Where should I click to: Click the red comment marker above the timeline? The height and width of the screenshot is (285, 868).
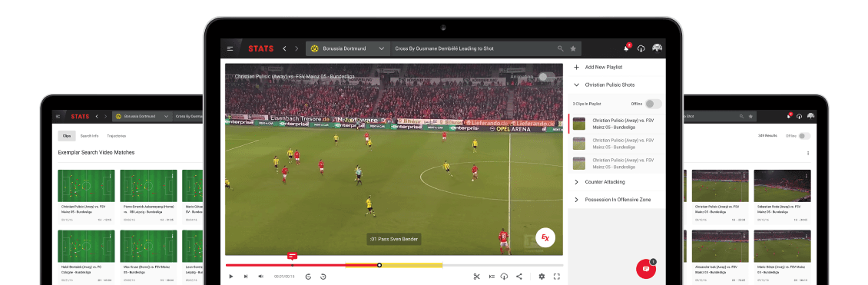pyautogui.click(x=293, y=256)
